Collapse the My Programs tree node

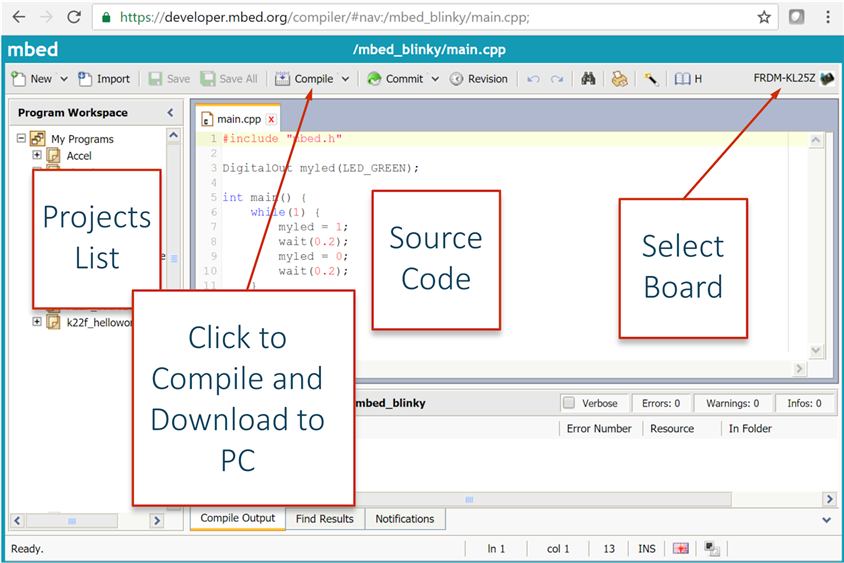(x=21, y=138)
